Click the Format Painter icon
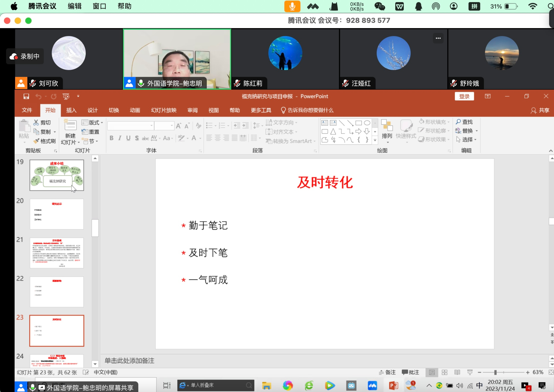554x392 pixels. pyautogui.click(x=37, y=141)
